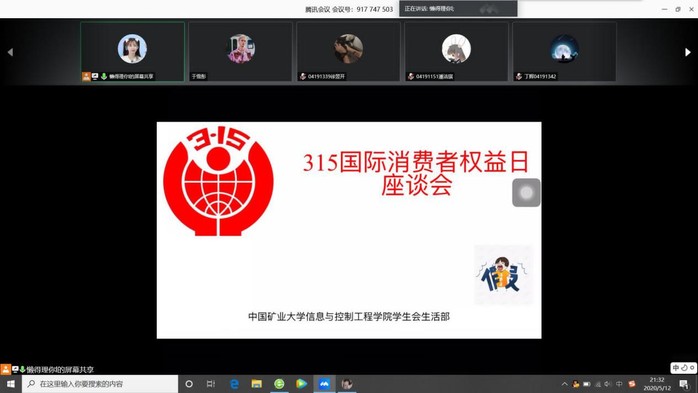Viewport: 698px width, 393px height.
Task: Select the screen-sharing host's video tile
Action: 133,52
